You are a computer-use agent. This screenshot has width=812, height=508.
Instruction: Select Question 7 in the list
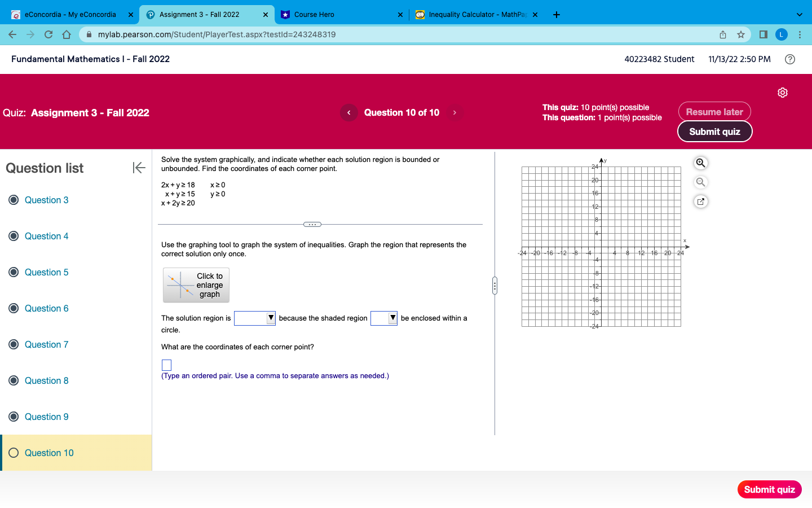(x=46, y=344)
